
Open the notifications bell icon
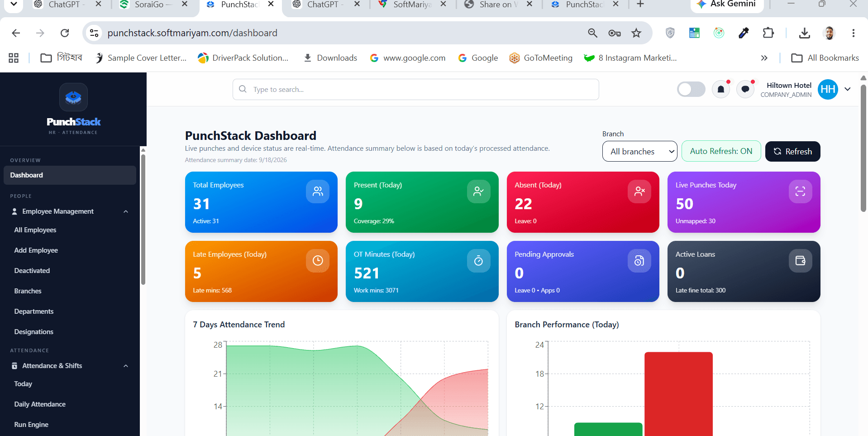point(721,89)
